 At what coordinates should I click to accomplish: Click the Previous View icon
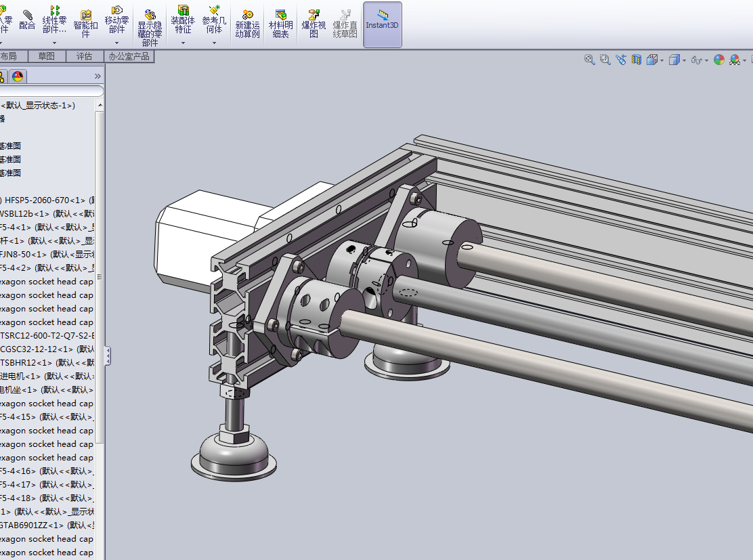pyautogui.click(x=621, y=60)
